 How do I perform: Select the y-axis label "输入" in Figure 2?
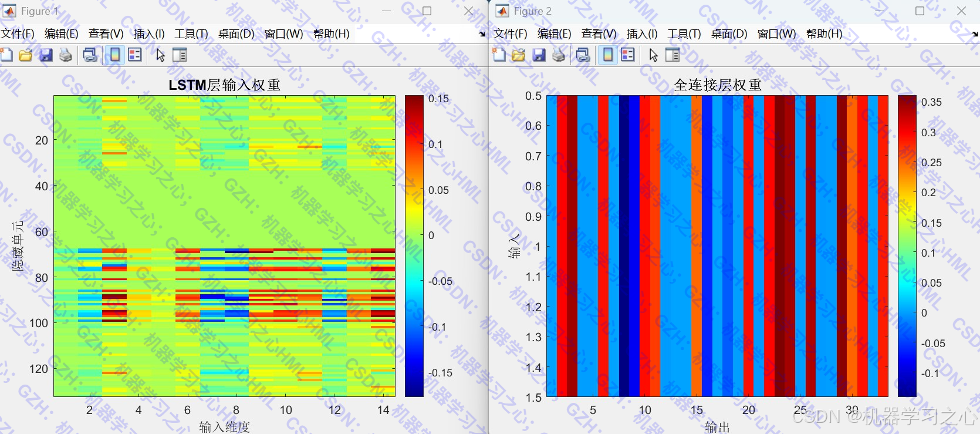click(514, 246)
